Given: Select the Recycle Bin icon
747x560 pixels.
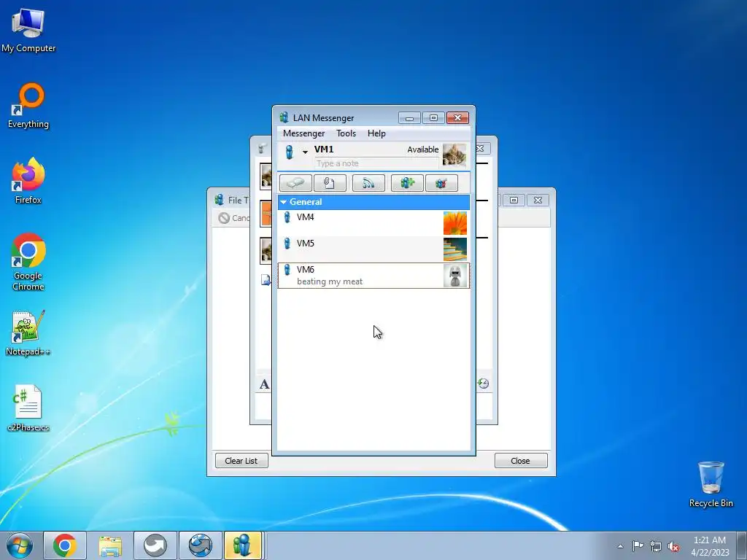Looking at the screenshot, I should tap(711, 484).
